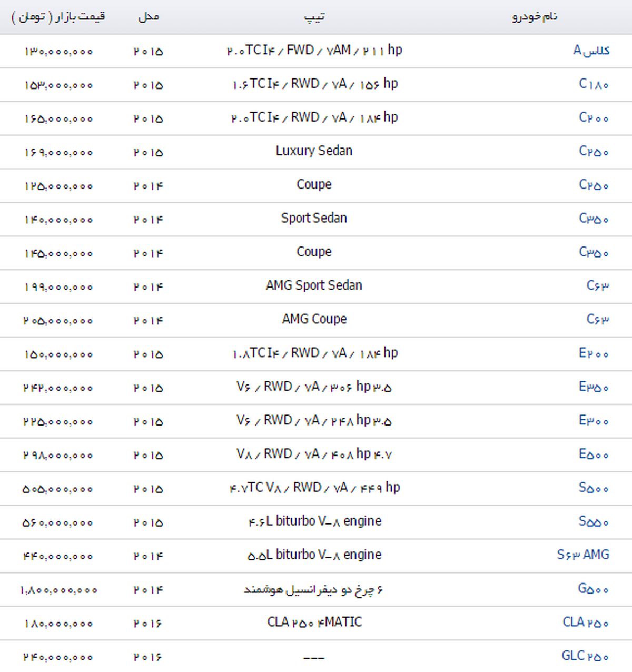The height and width of the screenshot is (672, 632).
Task: Open the S500 model link
Action: coord(594,488)
